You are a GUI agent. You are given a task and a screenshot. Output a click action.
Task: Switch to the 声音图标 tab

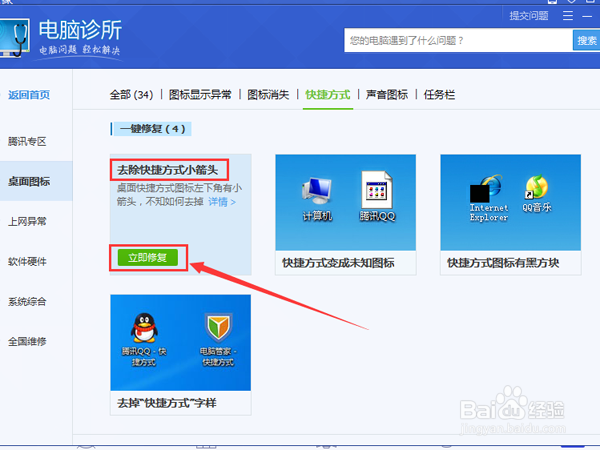386,95
